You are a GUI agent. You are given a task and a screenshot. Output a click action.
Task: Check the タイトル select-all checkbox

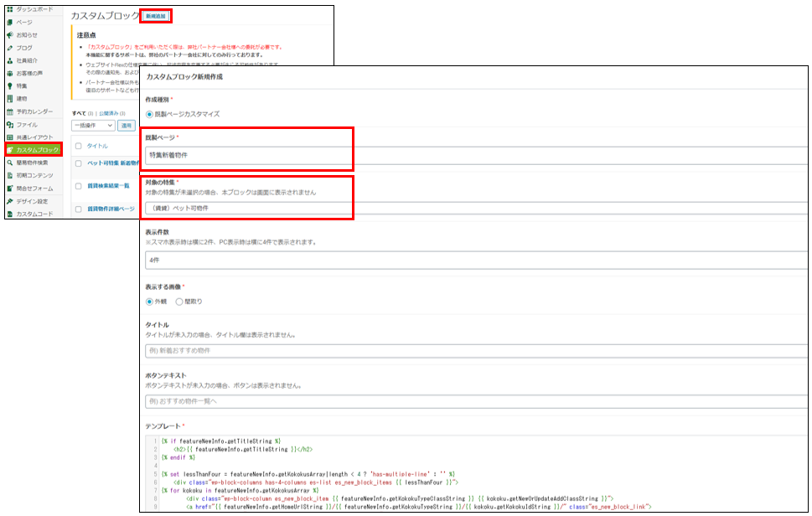pyautogui.click(x=78, y=146)
